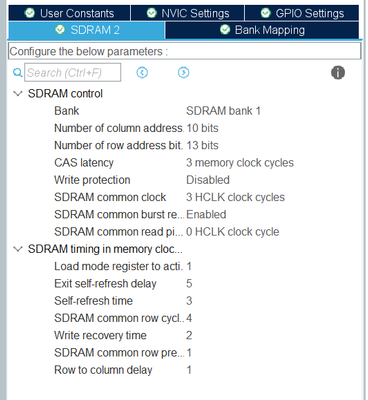Click SDRAM control section heading

65,93
